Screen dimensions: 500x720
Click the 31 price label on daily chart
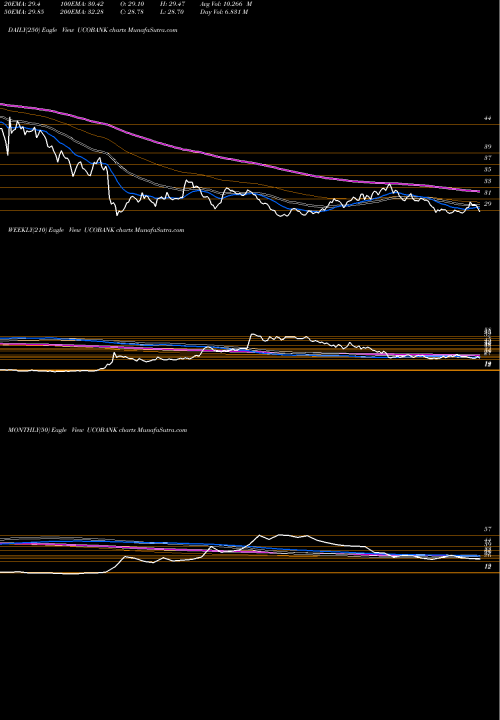pos(488,192)
